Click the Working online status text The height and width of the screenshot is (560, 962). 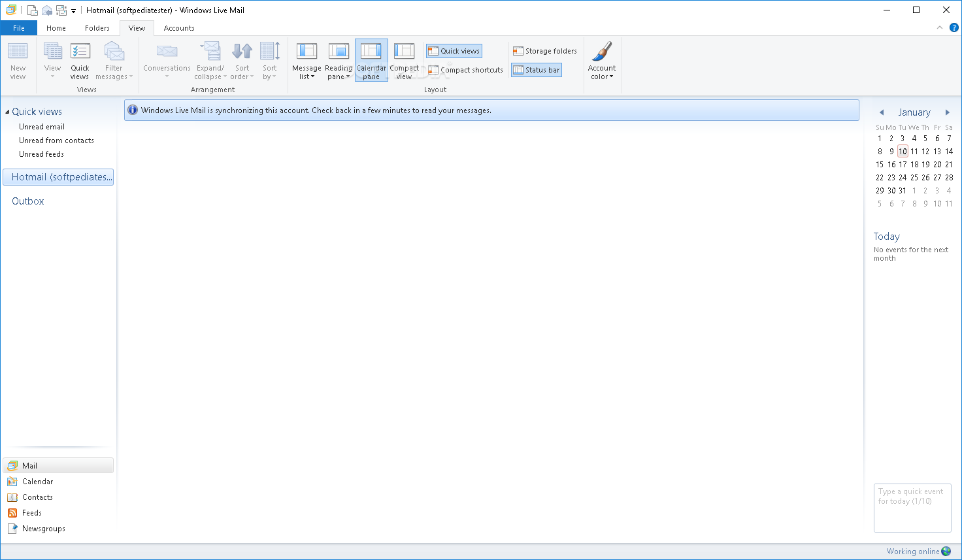point(912,552)
